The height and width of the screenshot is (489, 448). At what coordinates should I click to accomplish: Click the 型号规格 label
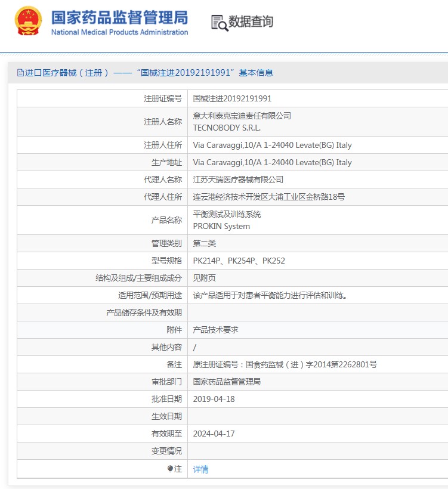[x=166, y=261]
